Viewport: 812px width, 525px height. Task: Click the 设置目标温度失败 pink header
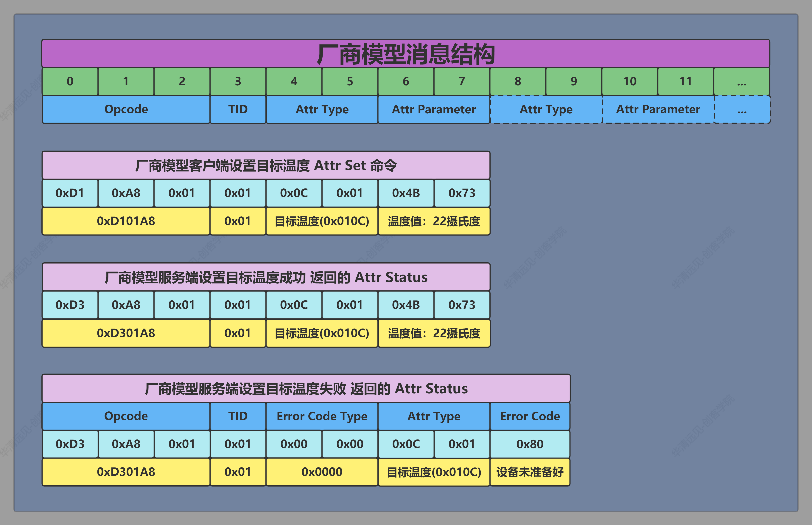[x=306, y=388]
